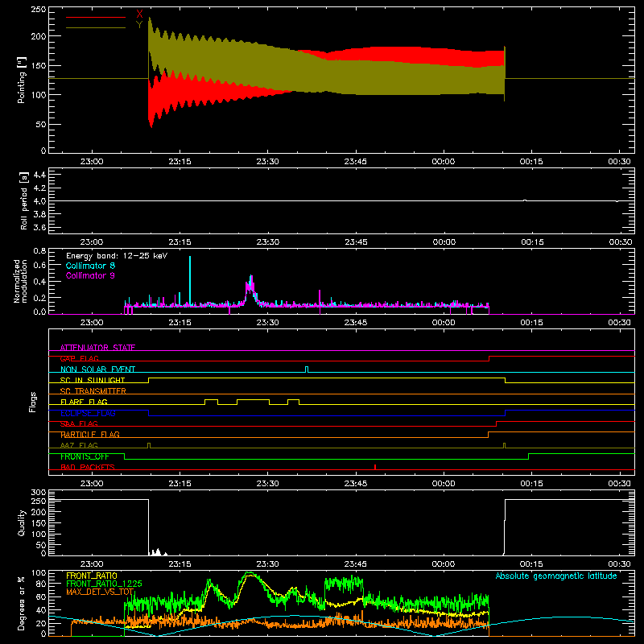
Task: Select the BAD_PACKETS flag label
Action: [x=88, y=467]
